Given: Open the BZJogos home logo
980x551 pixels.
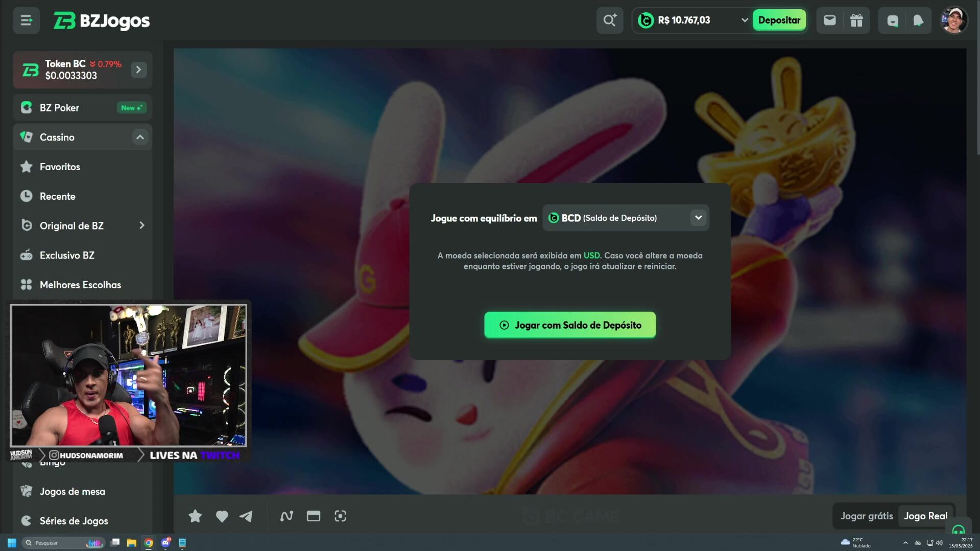Looking at the screenshot, I should click(102, 21).
